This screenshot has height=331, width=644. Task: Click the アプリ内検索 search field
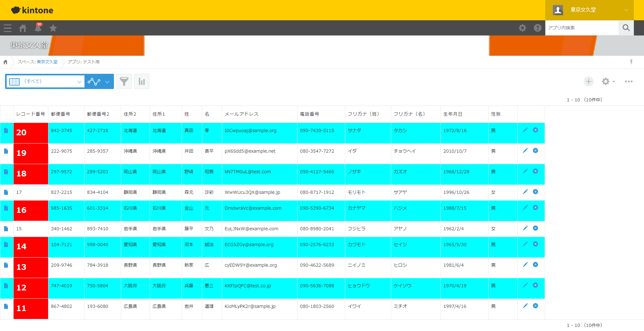[582, 28]
